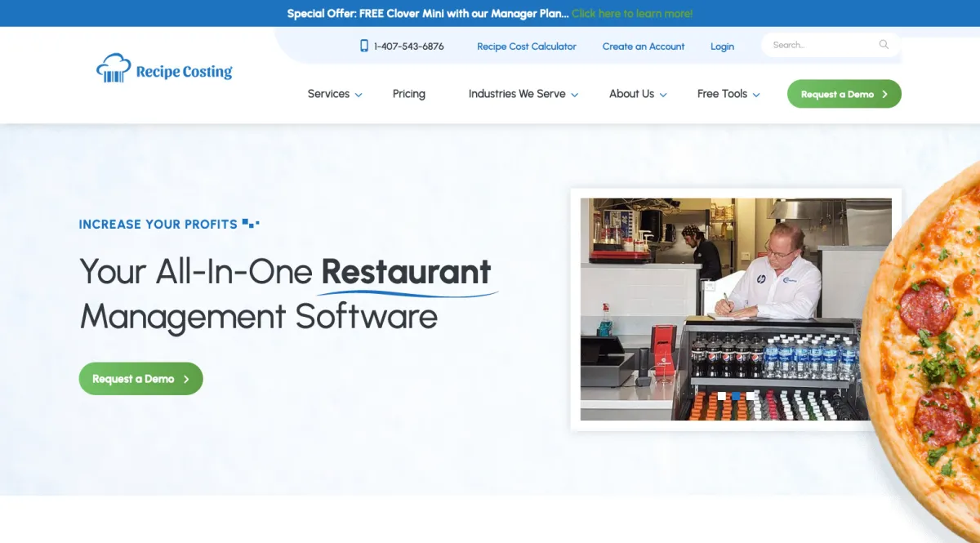Open the Industries We Serve menu
Image resolution: width=980 pixels, height=543 pixels.
517,94
